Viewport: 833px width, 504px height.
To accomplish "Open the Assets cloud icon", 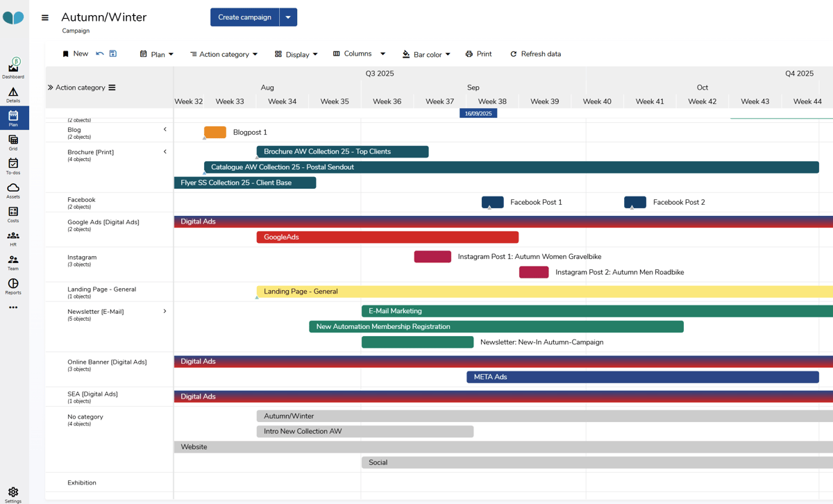I will (x=13, y=190).
